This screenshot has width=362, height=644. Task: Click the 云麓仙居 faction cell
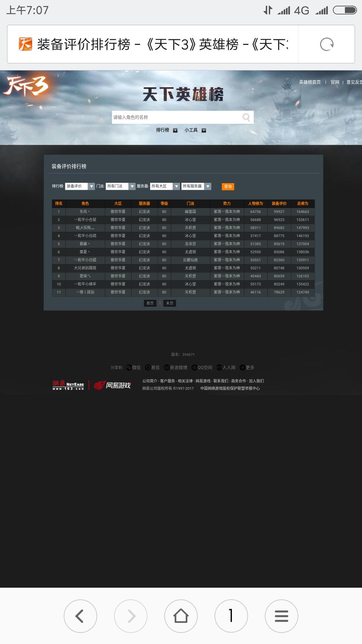pyautogui.click(x=190, y=260)
